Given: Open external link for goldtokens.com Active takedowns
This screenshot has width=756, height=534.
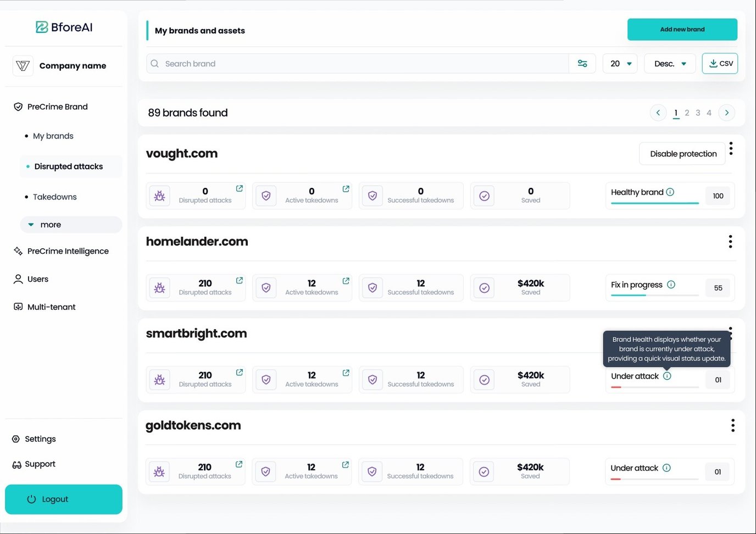Looking at the screenshot, I should tap(346, 464).
